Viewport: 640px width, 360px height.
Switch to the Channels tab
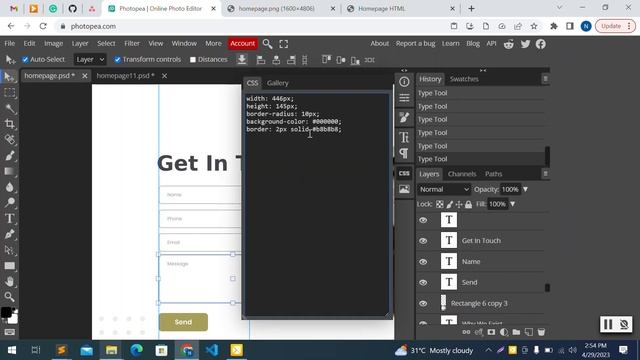pyautogui.click(x=462, y=174)
